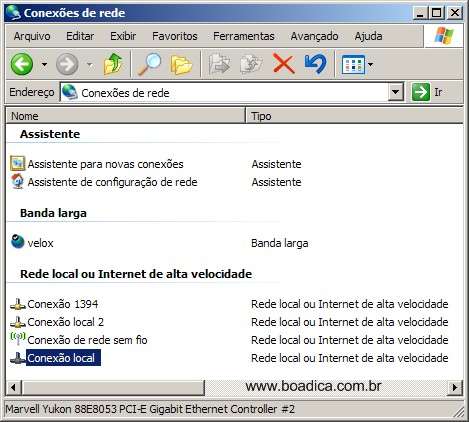The width and height of the screenshot is (469, 422).
Task: Open the Ferramentas menu
Action: [x=244, y=36]
